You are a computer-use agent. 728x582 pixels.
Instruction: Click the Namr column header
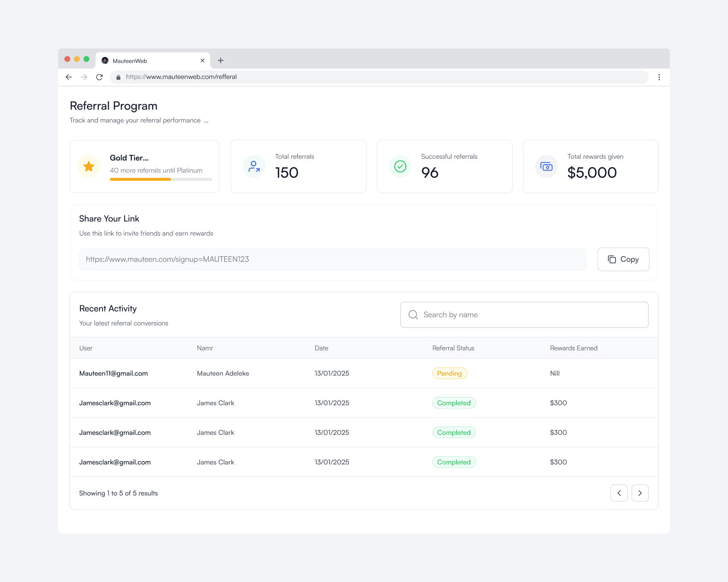pos(205,348)
